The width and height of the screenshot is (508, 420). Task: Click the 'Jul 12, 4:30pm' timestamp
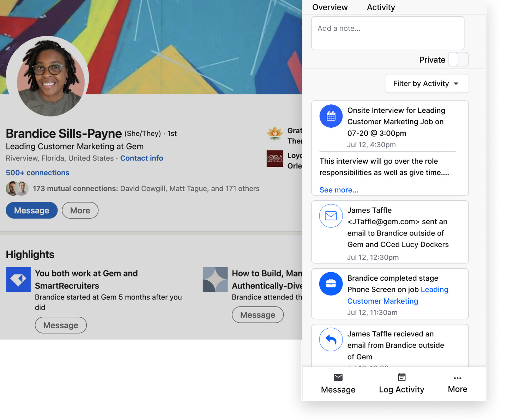(x=371, y=145)
